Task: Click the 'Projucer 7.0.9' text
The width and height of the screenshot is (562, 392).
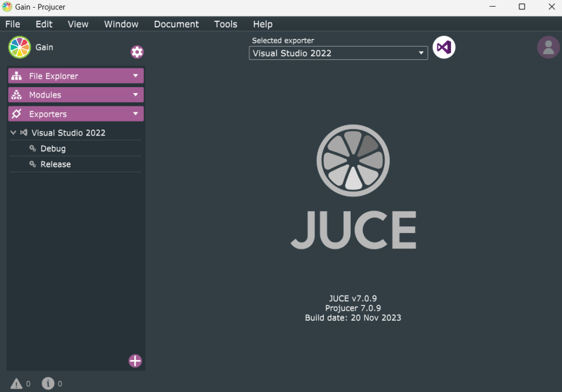Action: [x=353, y=308]
